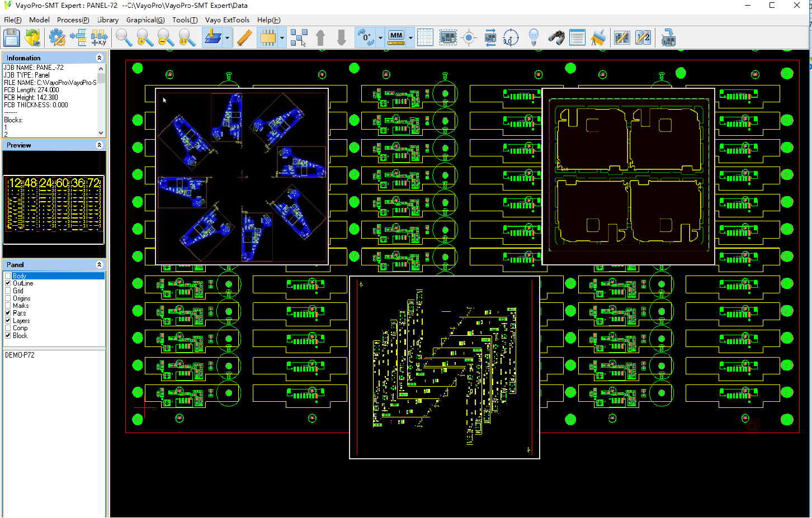Select DEMO-P72 in the list

20,355
